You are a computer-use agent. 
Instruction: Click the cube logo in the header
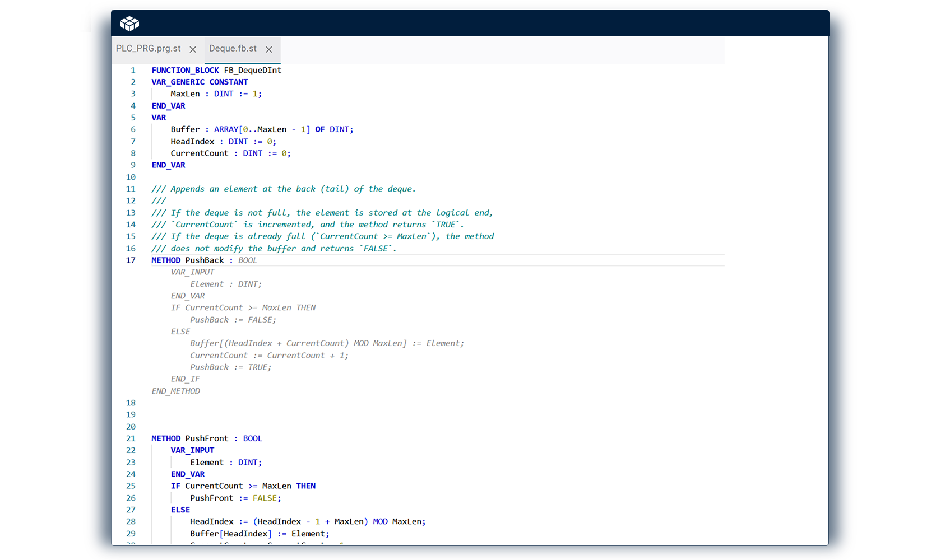tap(129, 24)
